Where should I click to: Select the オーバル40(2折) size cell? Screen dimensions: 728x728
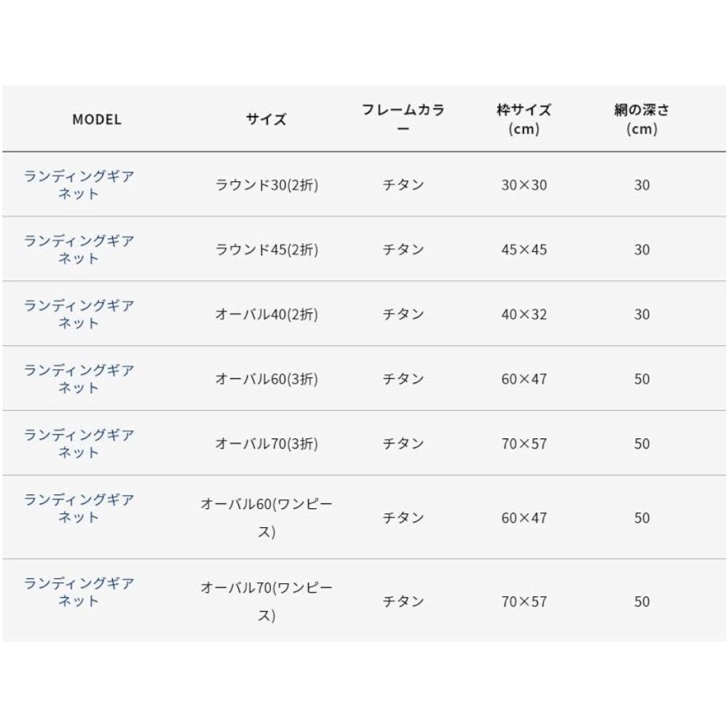[266, 314]
